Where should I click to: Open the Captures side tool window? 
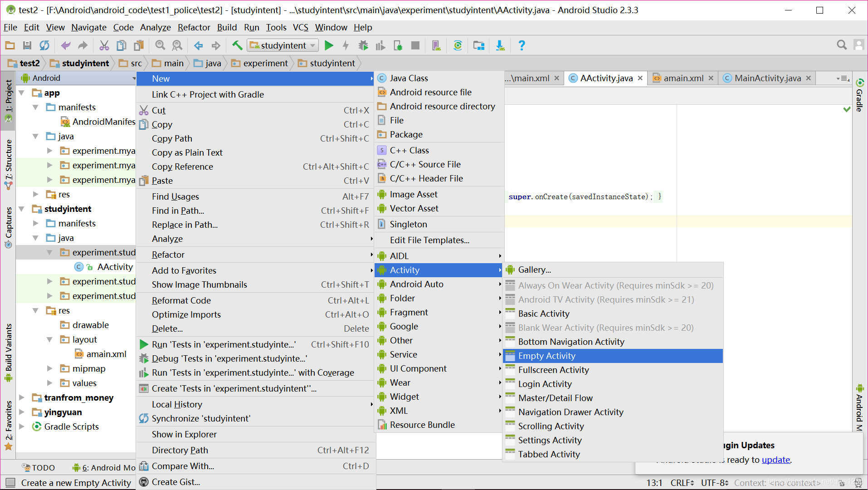coord(8,227)
